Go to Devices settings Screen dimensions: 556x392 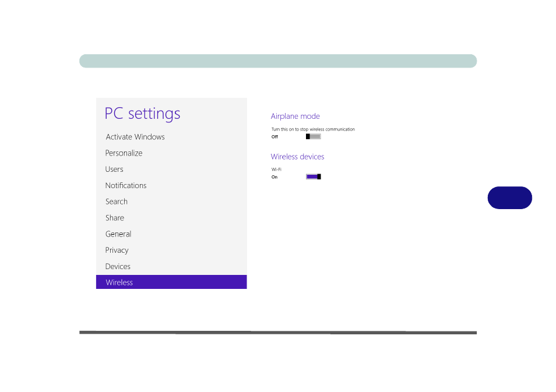pos(118,266)
